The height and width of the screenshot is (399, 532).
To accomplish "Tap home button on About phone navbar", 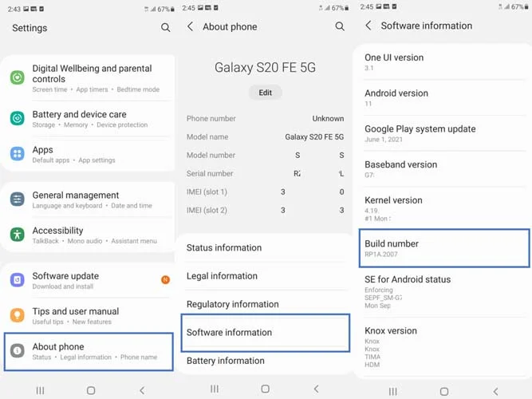I will coord(266,389).
